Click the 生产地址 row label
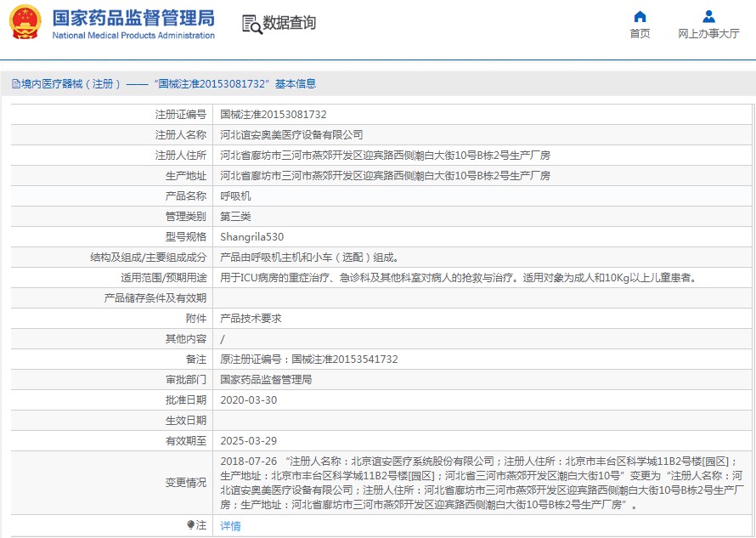Image resolution: width=756 pixels, height=538 pixels. click(186, 176)
